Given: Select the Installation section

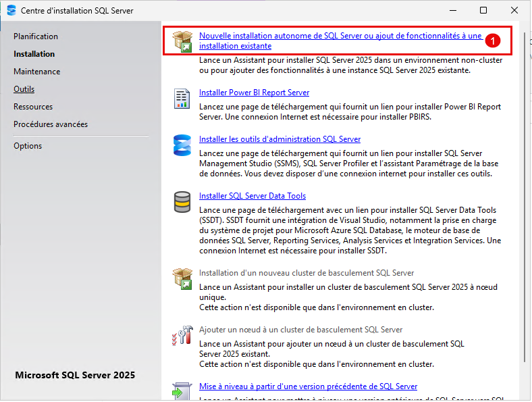Looking at the screenshot, I should tap(34, 54).
